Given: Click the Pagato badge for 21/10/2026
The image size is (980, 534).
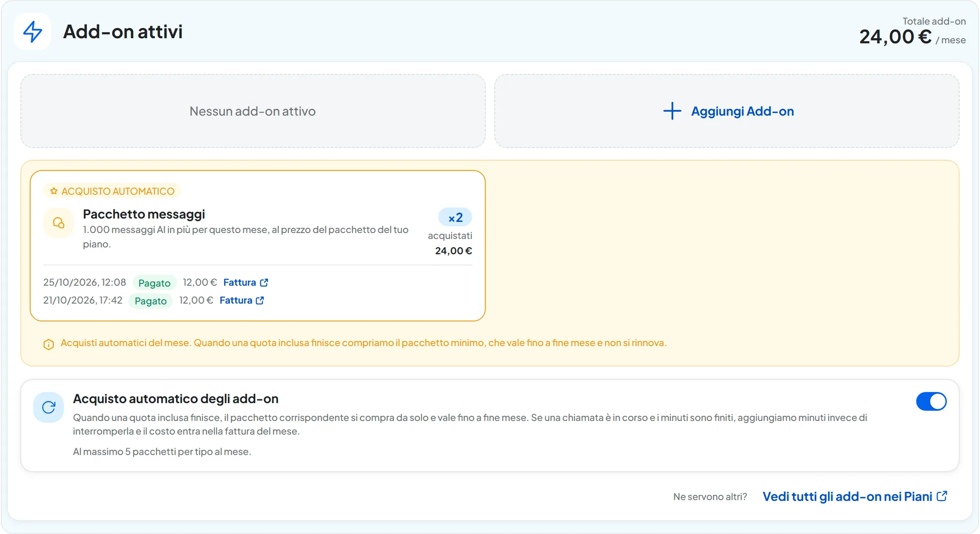Looking at the screenshot, I should coord(150,301).
